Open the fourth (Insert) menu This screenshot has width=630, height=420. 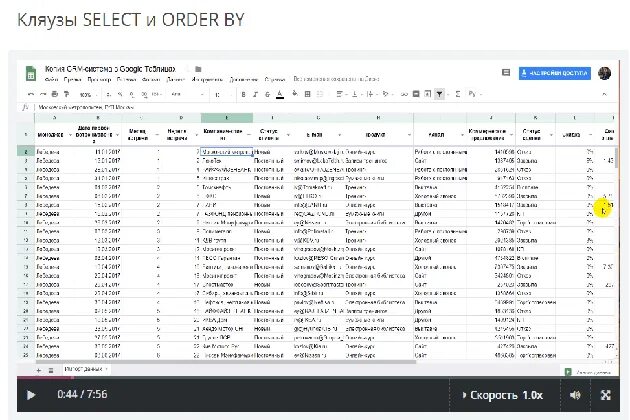pos(126,80)
